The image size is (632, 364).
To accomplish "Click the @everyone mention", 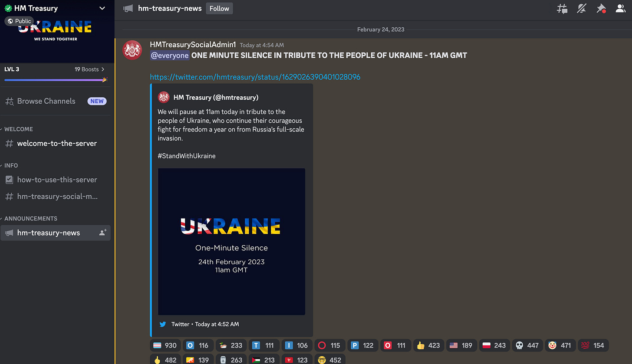I will click(x=170, y=56).
